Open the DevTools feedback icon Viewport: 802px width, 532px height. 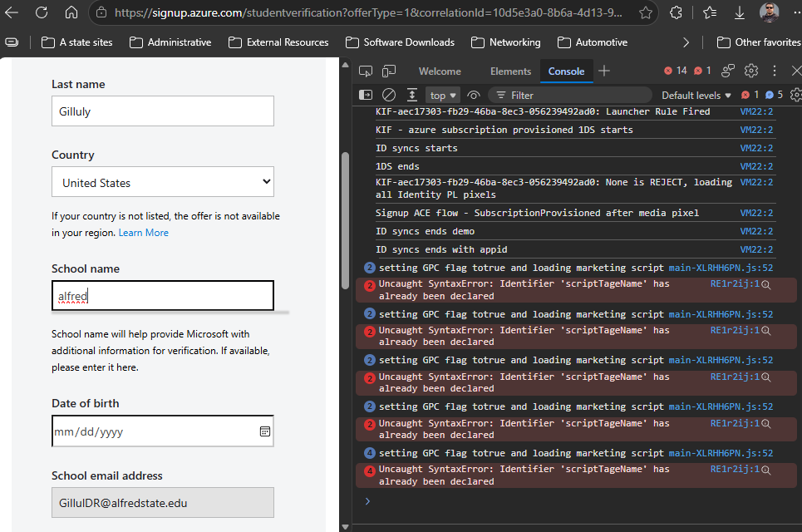point(728,71)
